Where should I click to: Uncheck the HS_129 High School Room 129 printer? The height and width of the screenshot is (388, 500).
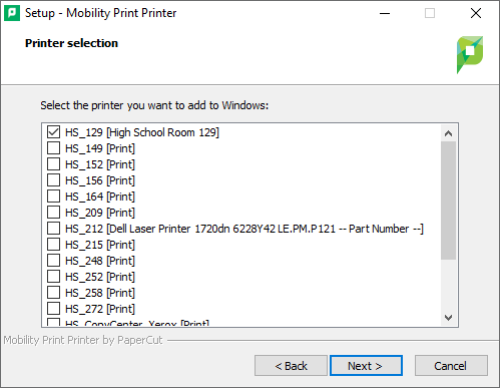53,132
